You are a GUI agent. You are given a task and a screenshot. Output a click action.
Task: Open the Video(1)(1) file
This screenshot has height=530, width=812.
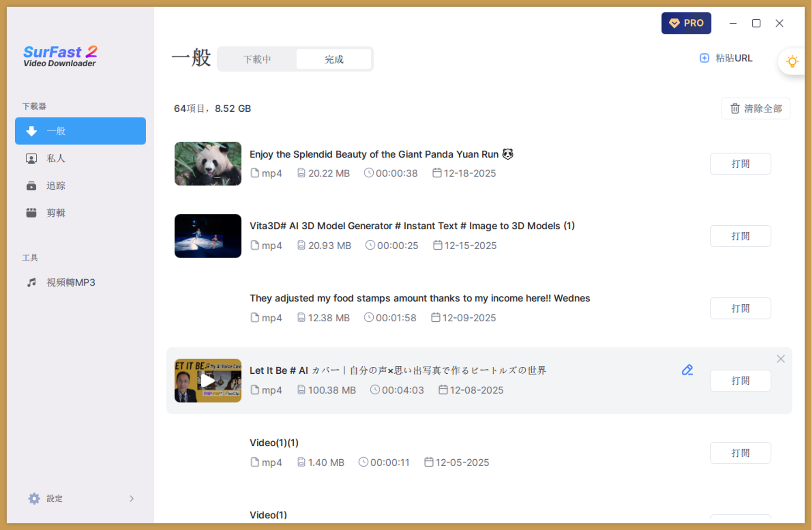coord(740,453)
